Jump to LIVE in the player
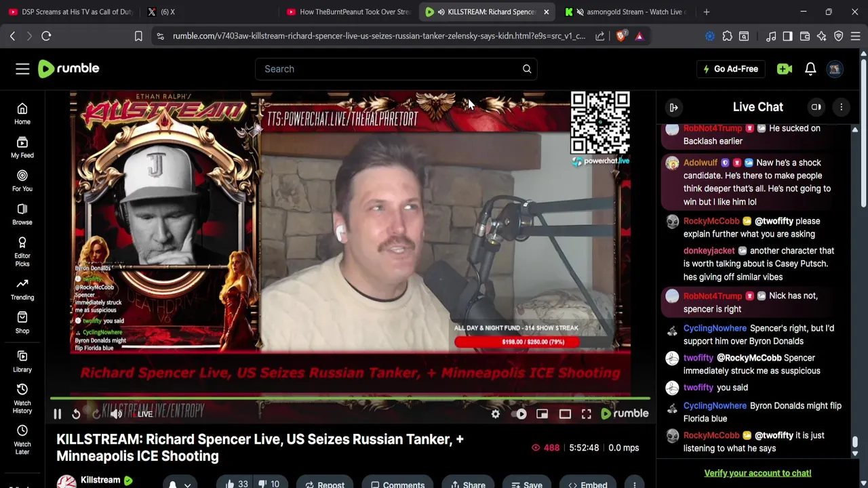Viewport: 868px width, 488px height. [142, 414]
